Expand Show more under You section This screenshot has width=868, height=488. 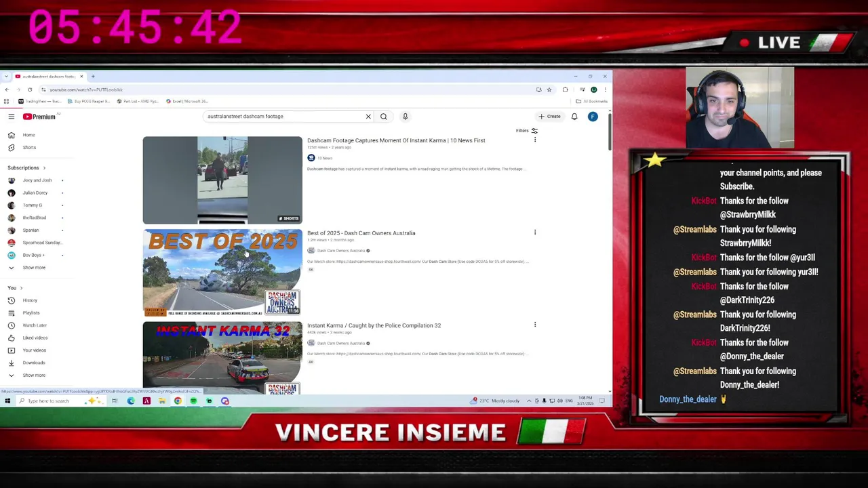tap(26, 375)
